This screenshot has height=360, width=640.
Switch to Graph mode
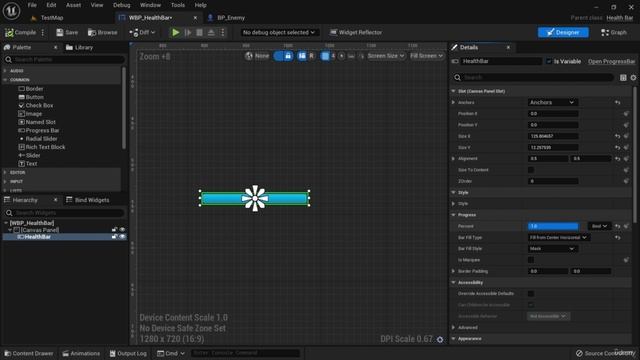click(x=613, y=32)
